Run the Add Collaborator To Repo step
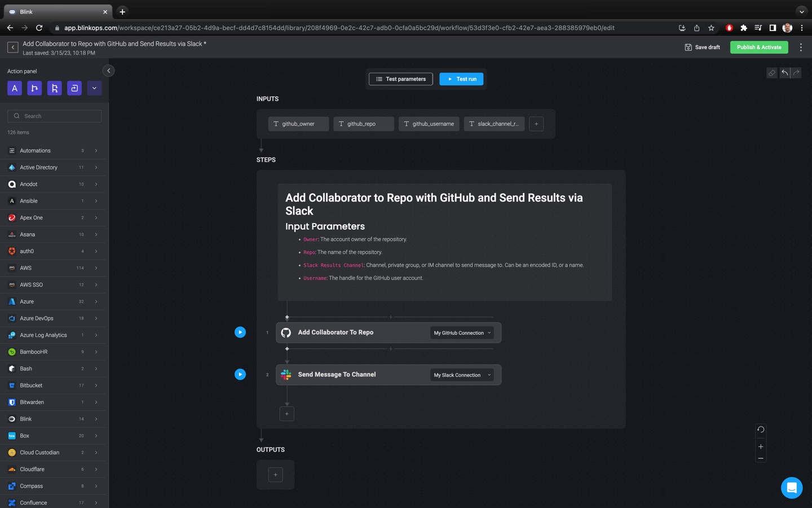 pyautogui.click(x=240, y=332)
